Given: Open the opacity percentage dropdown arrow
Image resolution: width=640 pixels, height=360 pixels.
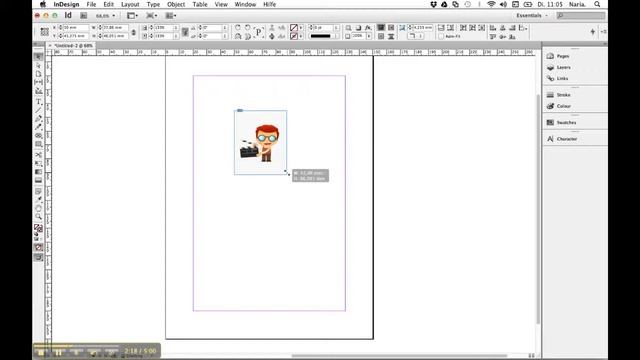Looking at the screenshot, I should coord(369,36).
